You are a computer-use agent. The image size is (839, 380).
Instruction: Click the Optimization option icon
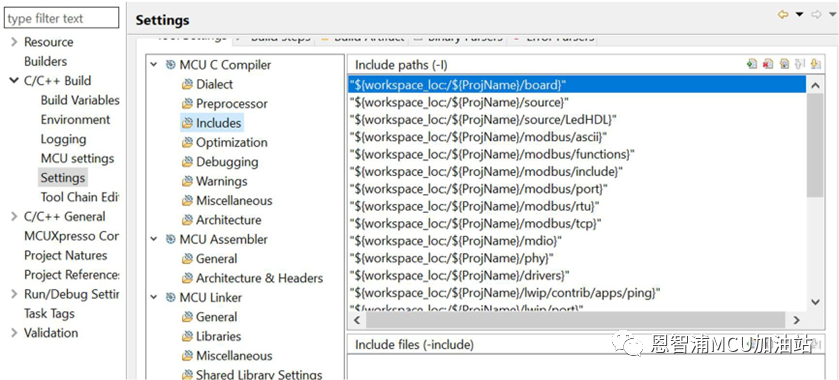pos(187,143)
